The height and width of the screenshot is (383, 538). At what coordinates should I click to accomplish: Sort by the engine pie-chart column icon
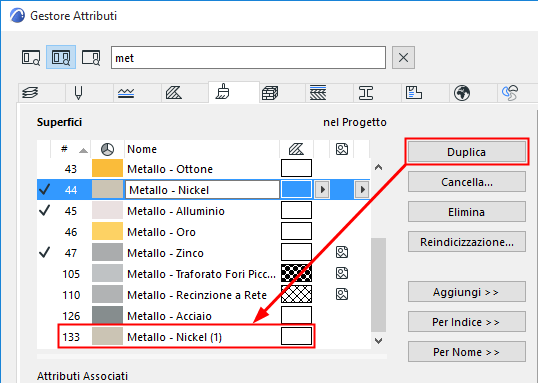[x=107, y=149]
